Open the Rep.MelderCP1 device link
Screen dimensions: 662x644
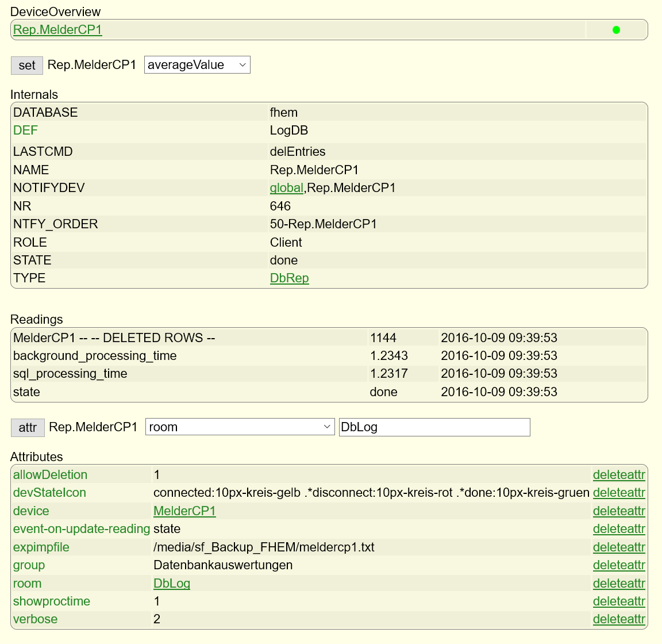57,30
